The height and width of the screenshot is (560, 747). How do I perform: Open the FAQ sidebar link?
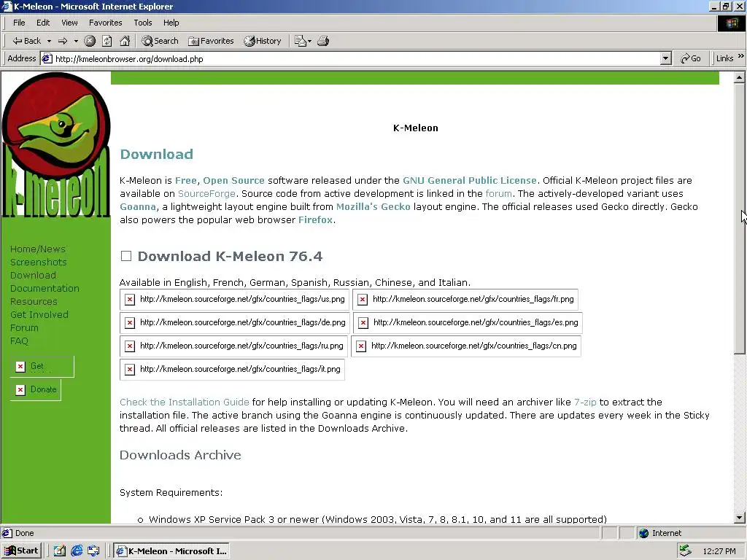point(19,341)
